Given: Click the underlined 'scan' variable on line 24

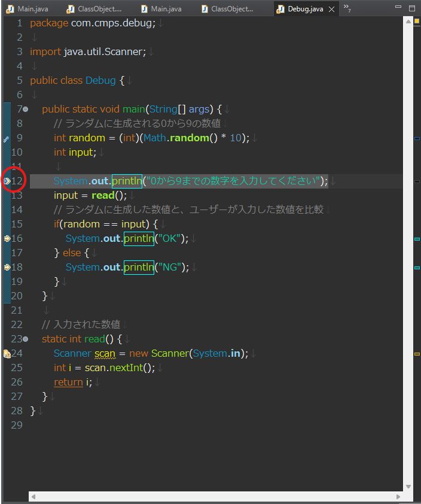Looking at the screenshot, I should pos(105,353).
